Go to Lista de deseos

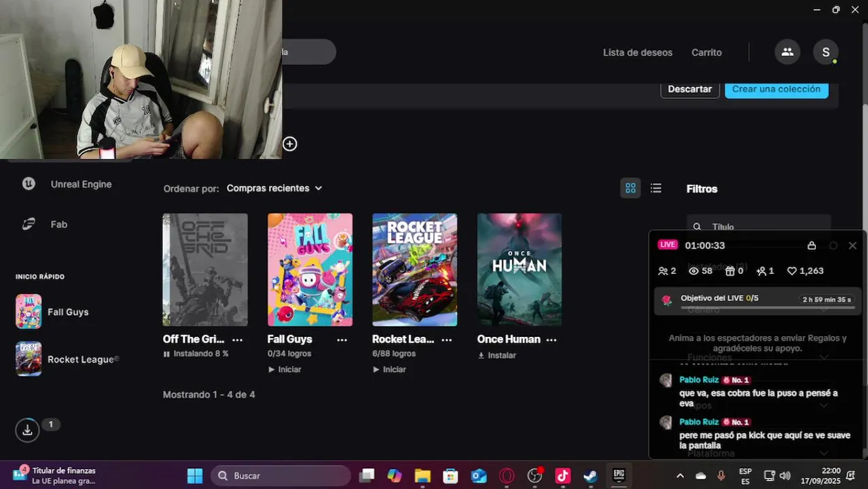638,52
